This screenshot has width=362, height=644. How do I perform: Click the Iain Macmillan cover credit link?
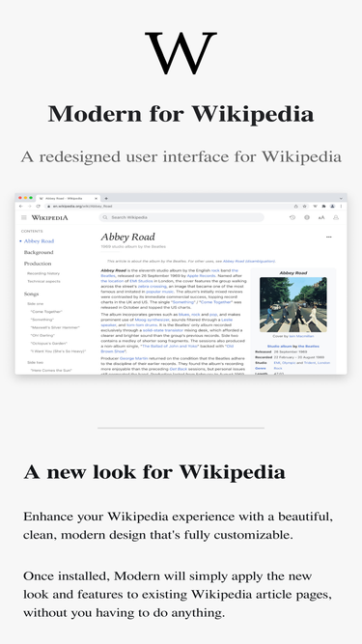pos(301,336)
